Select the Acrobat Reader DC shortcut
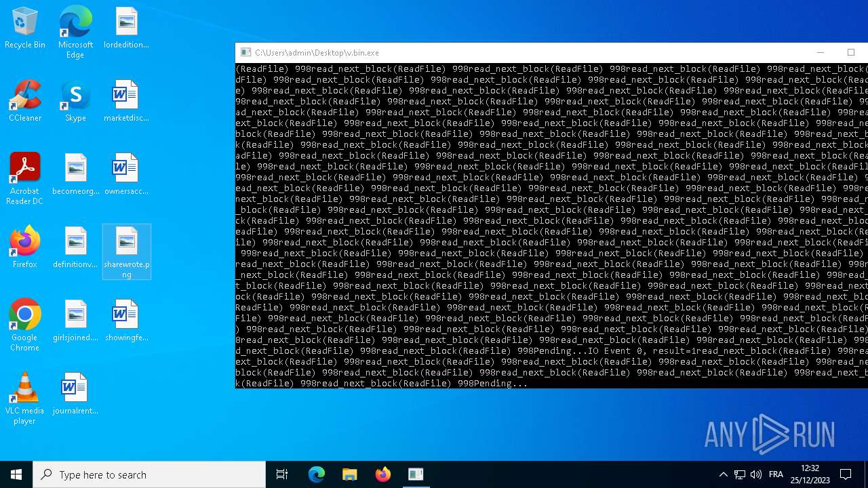 tap(25, 180)
